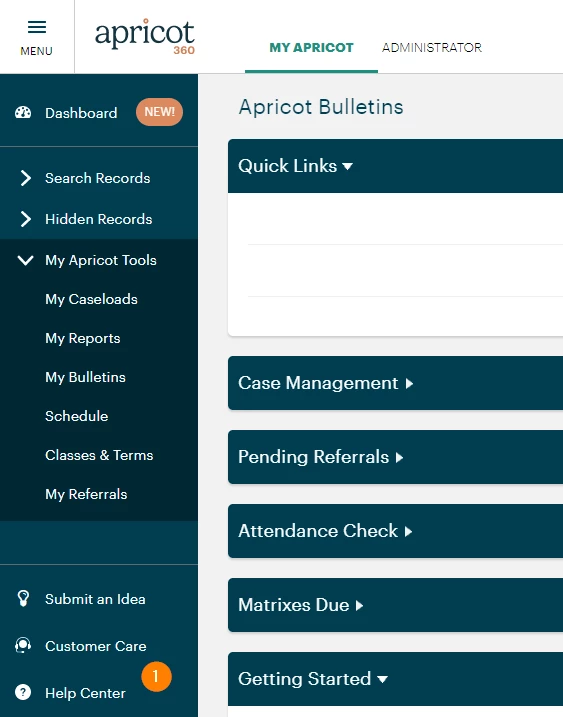
Task: Select Hidden Records menu item
Action: (98, 219)
